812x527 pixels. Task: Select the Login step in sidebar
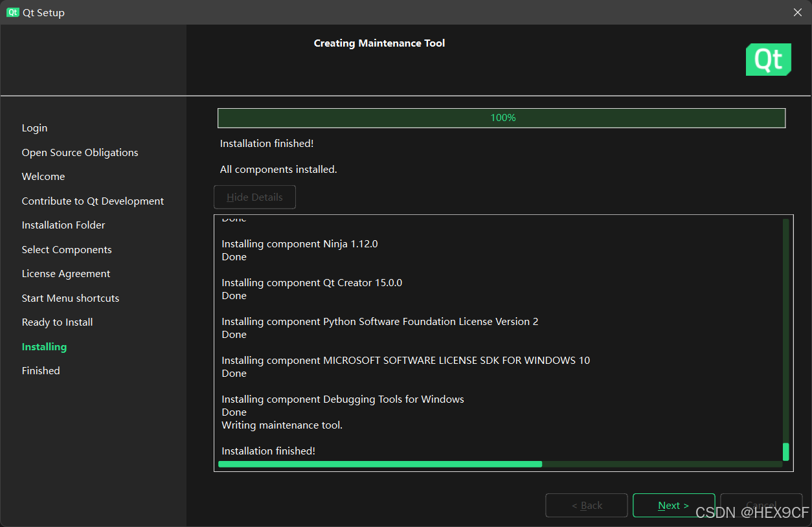click(34, 128)
